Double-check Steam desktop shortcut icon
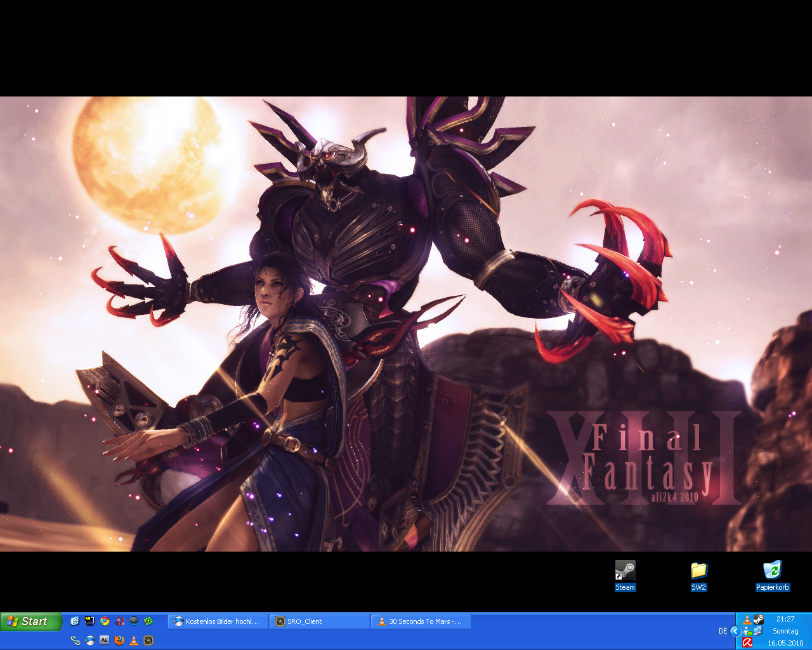Screen dimensions: 812x650 pyautogui.click(x=625, y=571)
